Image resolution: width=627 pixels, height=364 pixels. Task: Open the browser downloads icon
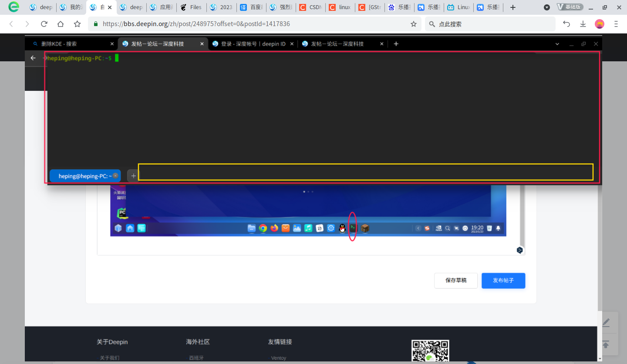583,24
